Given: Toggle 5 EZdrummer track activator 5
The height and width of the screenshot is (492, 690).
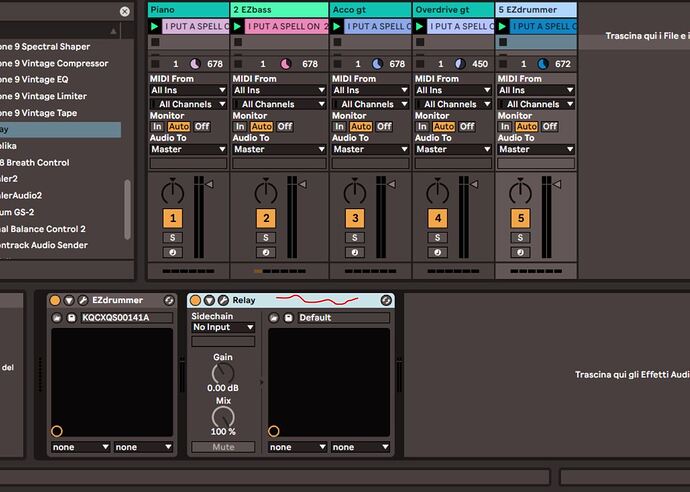Looking at the screenshot, I should 520,218.
